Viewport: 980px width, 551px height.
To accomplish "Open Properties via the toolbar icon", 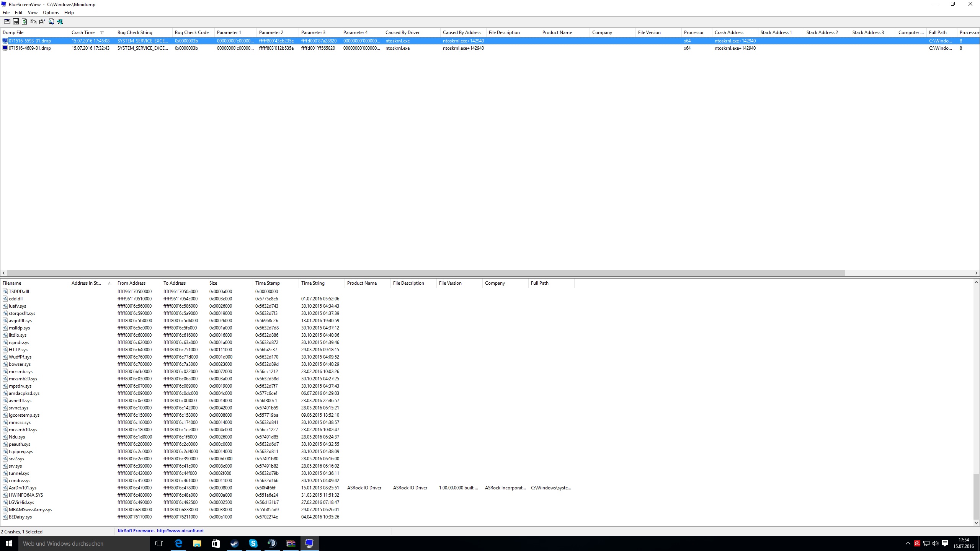I will click(42, 22).
